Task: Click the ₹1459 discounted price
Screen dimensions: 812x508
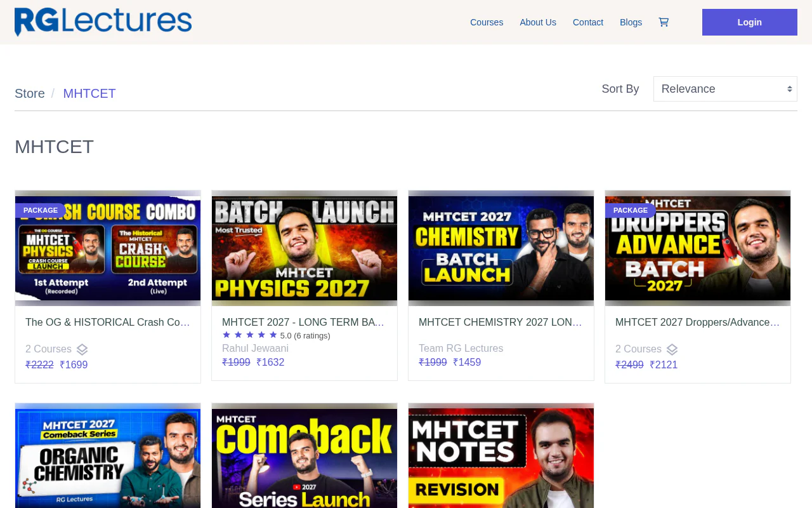Action: click(x=467, y=363)
